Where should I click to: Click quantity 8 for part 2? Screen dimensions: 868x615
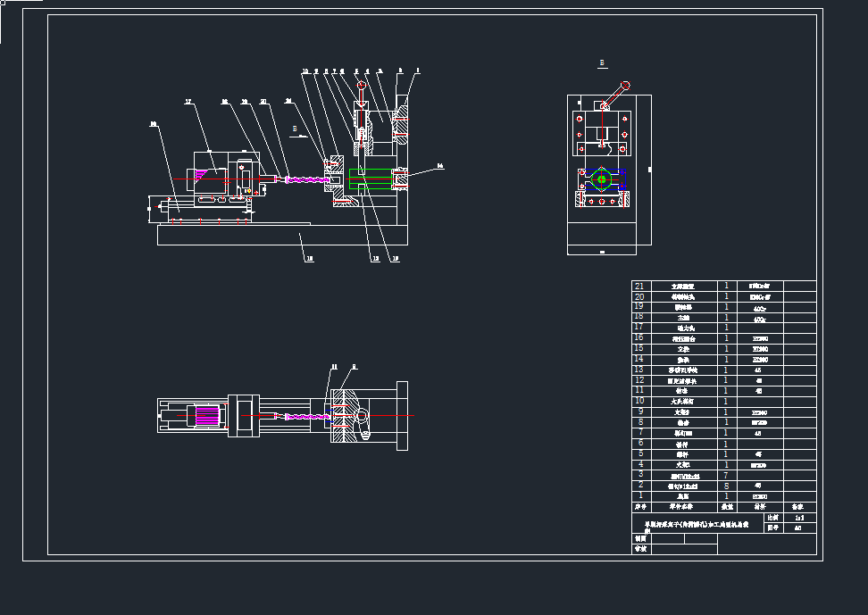pos(727,485)
